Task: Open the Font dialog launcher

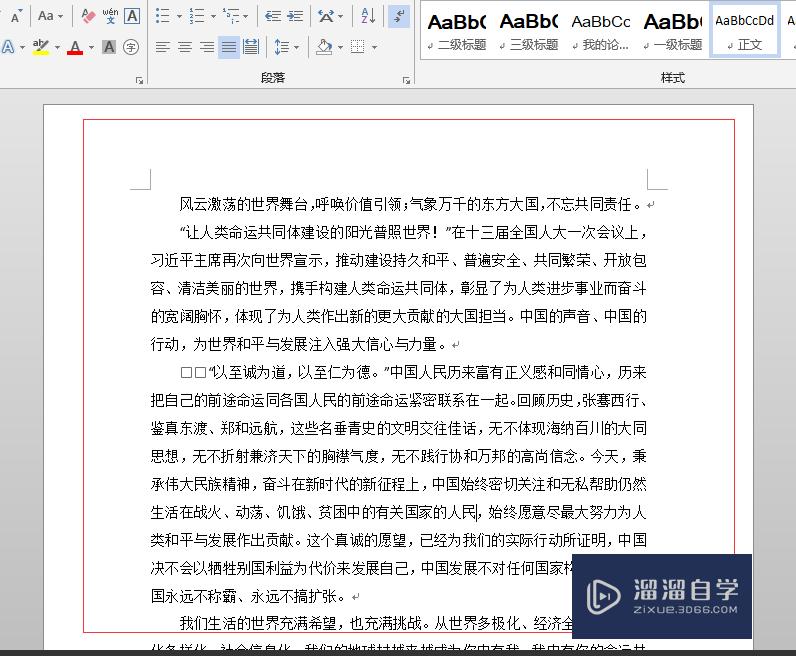Action: [x=139, y=80]
